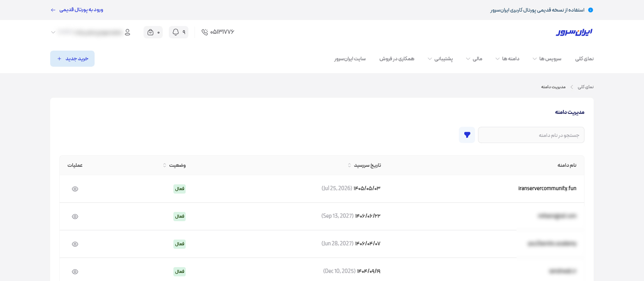Click the phone number 0513176 icon
This screenshot has width=644, height=281.
[205, 32]
